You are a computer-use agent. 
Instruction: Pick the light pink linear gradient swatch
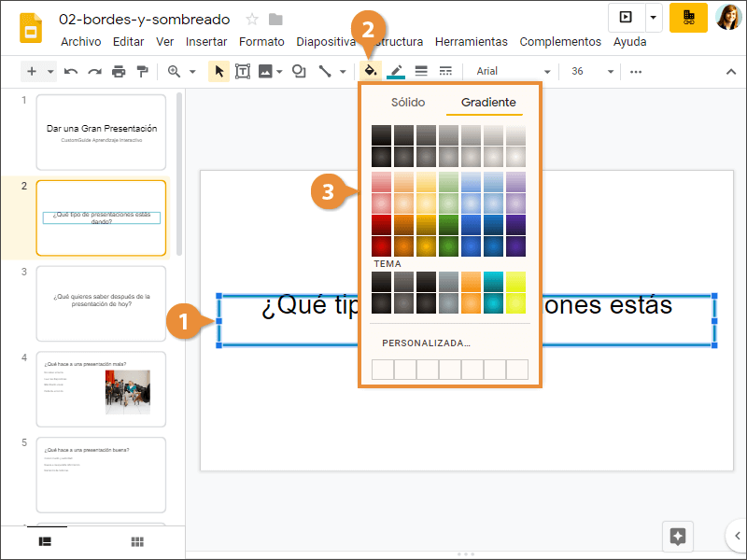pyautogui.click(x=382, y=182)
